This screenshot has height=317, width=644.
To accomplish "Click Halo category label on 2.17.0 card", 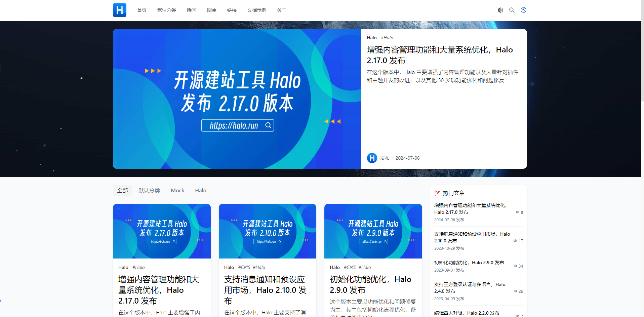I will pos(123,267).
